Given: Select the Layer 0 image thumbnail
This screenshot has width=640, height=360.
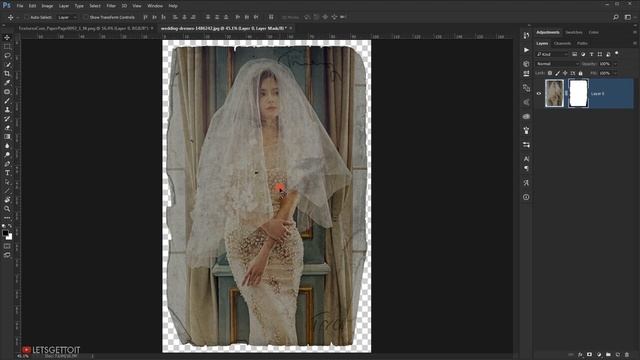Looking at the screenshot, I should click(x=554, y=93).
